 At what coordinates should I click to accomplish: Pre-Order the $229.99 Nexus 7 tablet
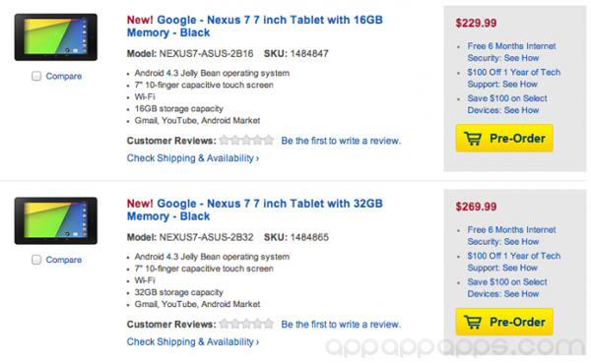pyautogui.click(x=504, y=138)
